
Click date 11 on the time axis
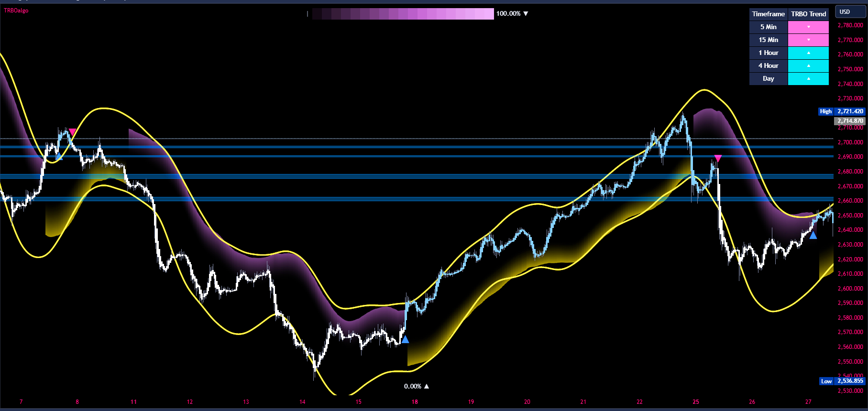click(133, 402)
